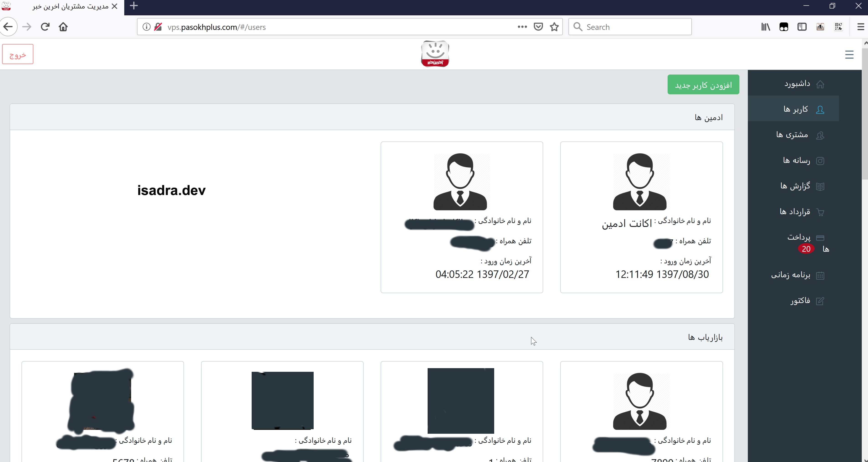
Task: Go to the browser Home page
Action: click(x=63, y=27)
